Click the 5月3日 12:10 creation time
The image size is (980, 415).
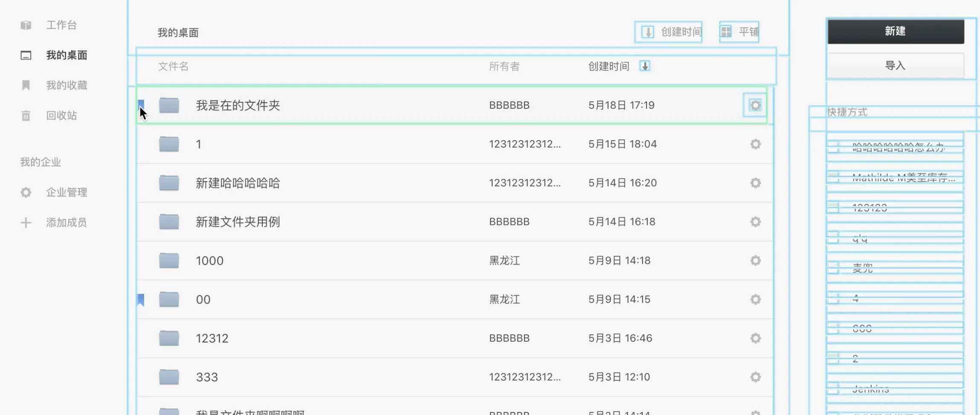(x=619, y=377)
